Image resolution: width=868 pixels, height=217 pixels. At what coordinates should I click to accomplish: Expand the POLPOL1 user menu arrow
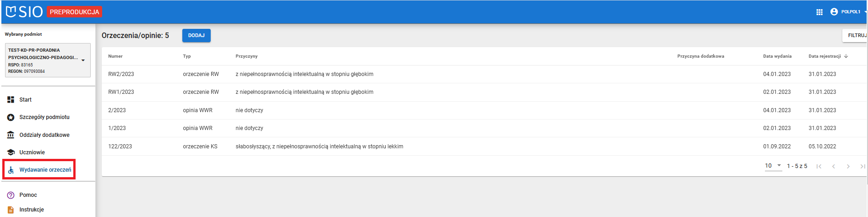[865, 12]
